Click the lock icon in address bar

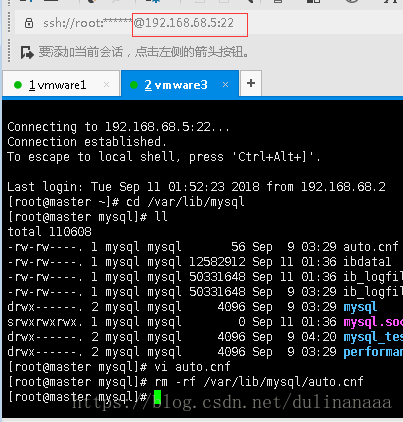tap(29, 23)
